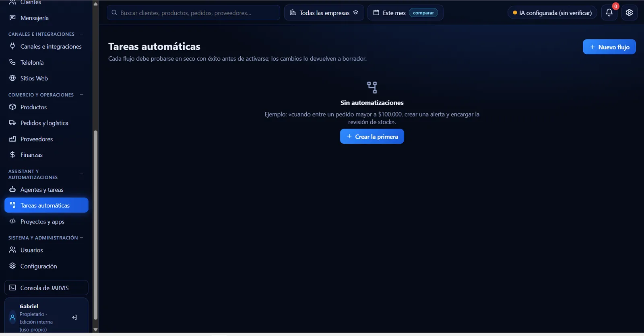This screenshot has width=644, height=336.
Task: Open Telefonía section
Action: [x=46, y=62]
